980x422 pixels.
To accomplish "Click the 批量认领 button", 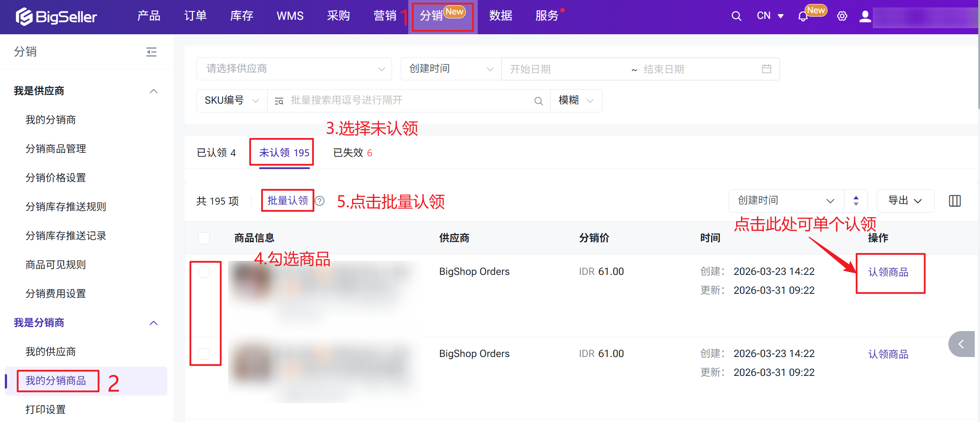I will coord(288,201).
